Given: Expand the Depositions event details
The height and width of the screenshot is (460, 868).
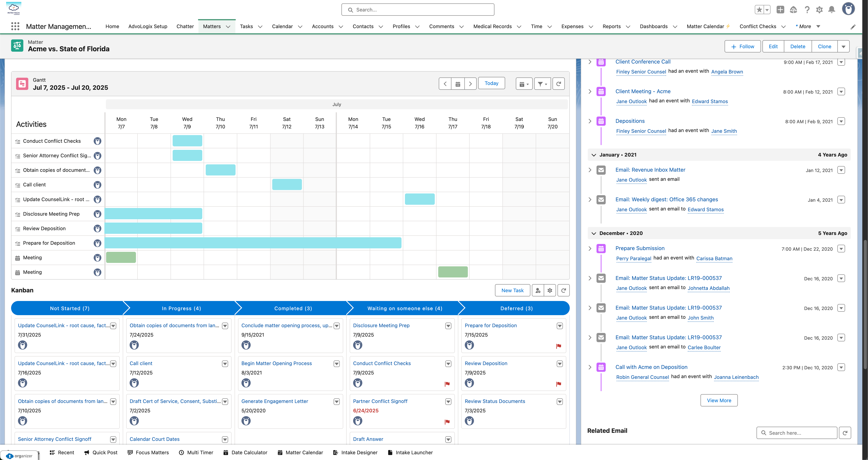Looking at the screenshot, I should click(x=590, y=121).
